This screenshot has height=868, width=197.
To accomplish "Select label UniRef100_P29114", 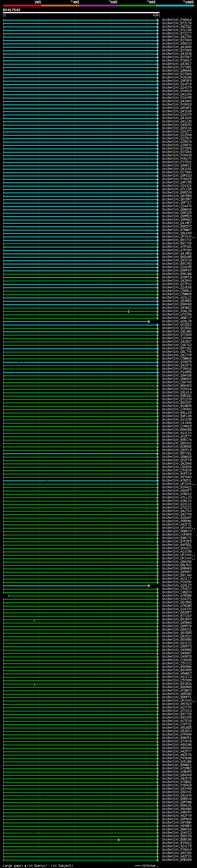I will [177, 389].
